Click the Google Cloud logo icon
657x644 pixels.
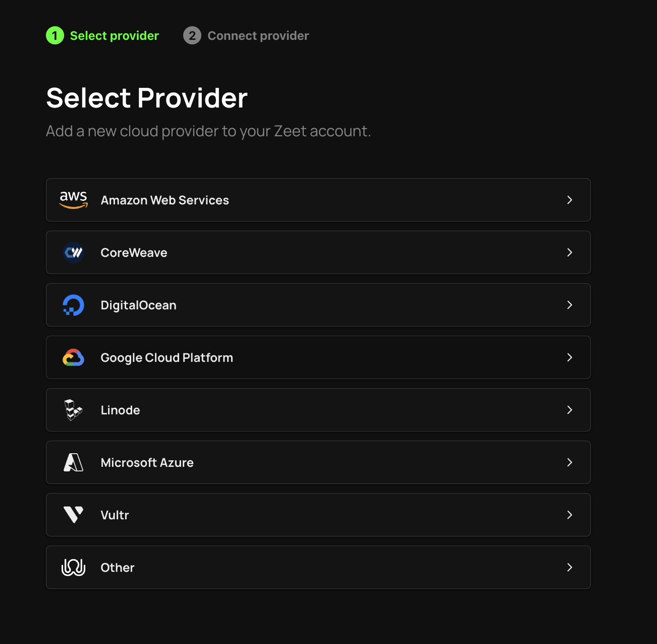pyautogui.click(x=74, y=357)
